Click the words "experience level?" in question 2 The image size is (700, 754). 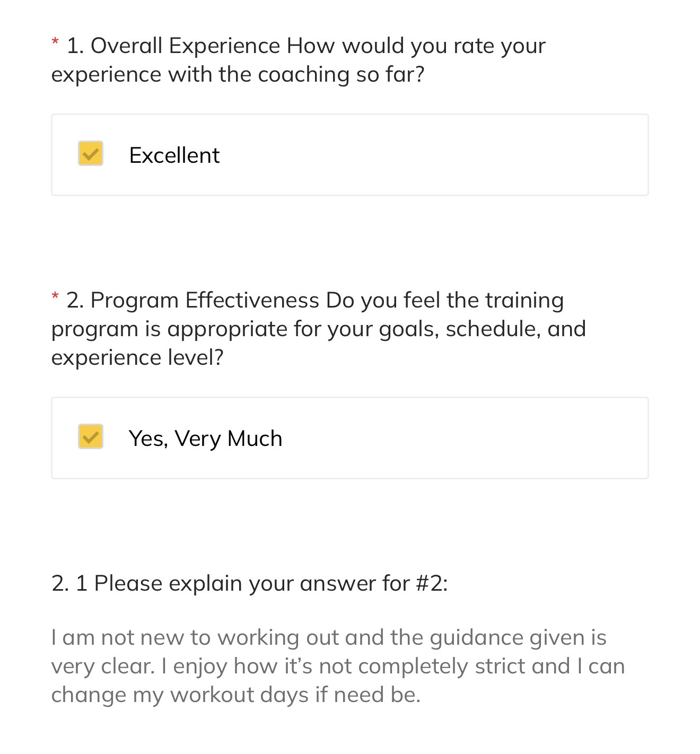[x=137, y=358]
